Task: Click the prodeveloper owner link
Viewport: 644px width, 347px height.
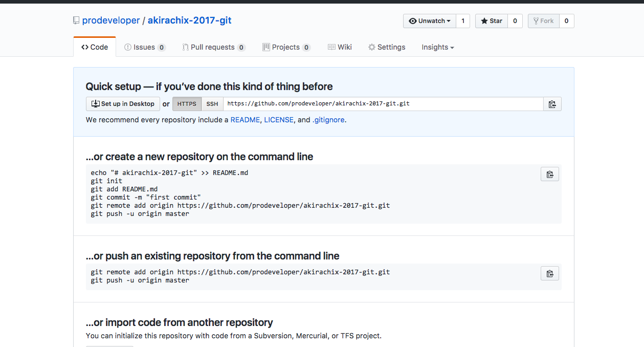Action: [x=111, y=20]
